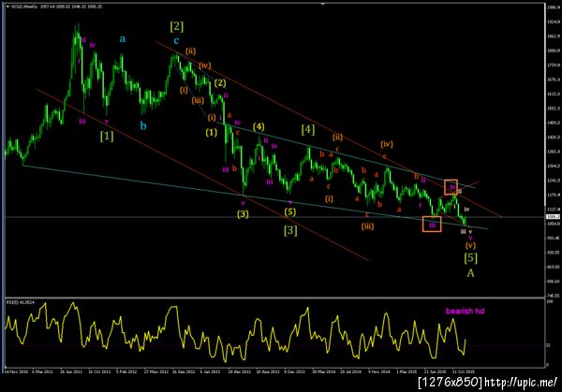The height and width of the screenshot is (392, 562).
Task: Click the blue 'c' wave label
Action: click(176, 40)
